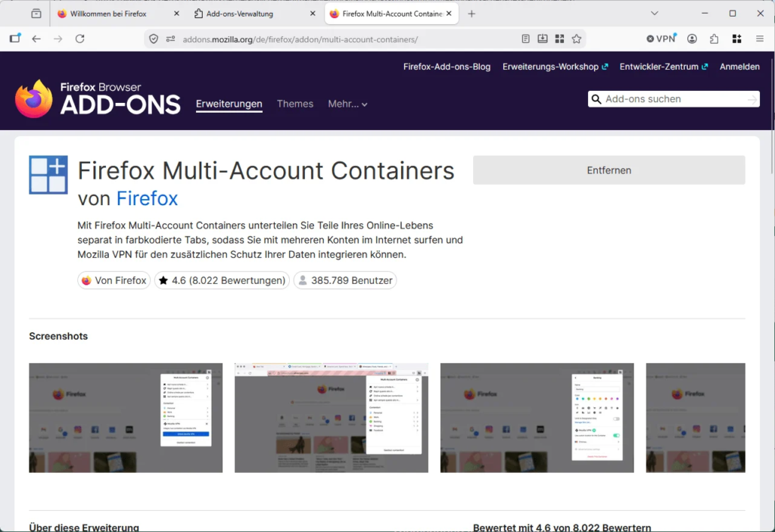The height and width of the screenshot is (532, 775).
Task: Open Entwickler-Zentrum link
Action: (x=664, y=67)
